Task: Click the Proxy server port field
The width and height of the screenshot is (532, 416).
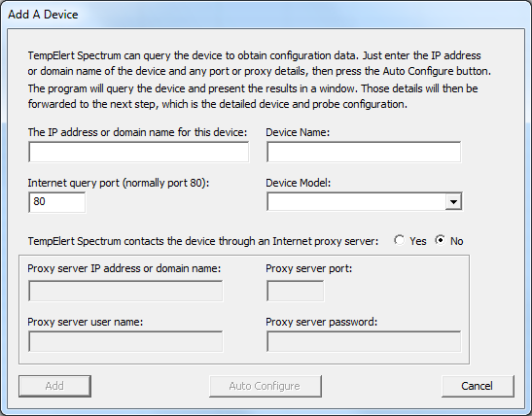Action: pyautogui.click(x=296, y=291)
